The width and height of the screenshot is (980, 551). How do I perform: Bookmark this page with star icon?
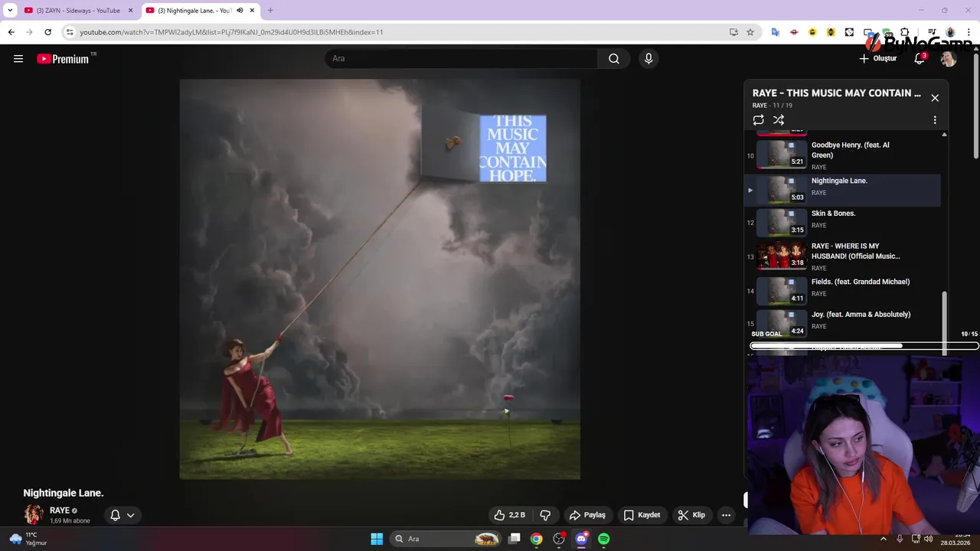(x=750, y=32)
